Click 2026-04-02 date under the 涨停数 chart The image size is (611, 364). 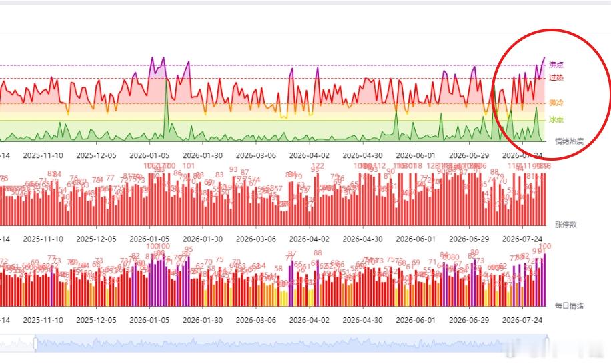pos(310,239)
